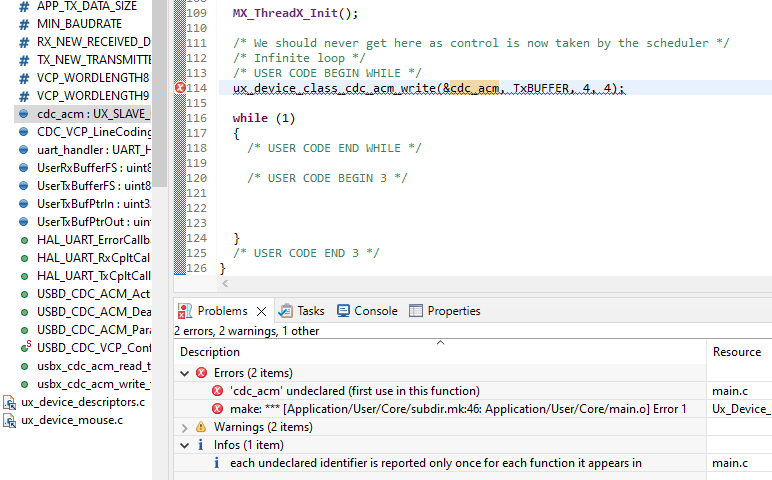Switch to the Tasks tab

point(301,311)
